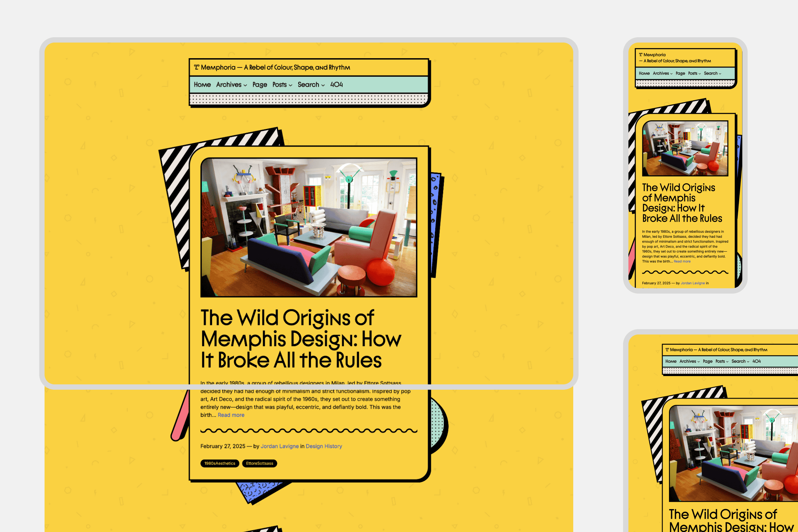The width and height of the screenshot is (798, 532).
Task: Click Memphoria site title text in large preview
Action: coord(218,67)
